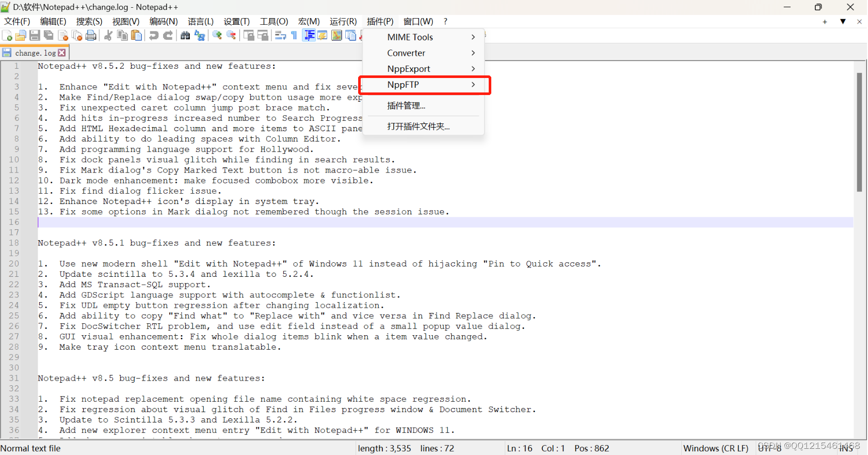
Task: Choose 打开插件文件夹... menu entry
Action: click(x=424, y=127)
